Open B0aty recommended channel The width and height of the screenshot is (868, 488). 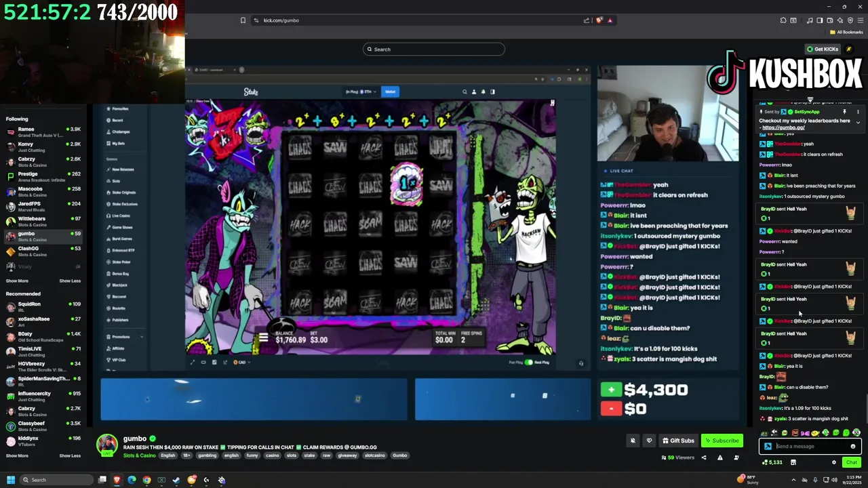coord(43,336)
